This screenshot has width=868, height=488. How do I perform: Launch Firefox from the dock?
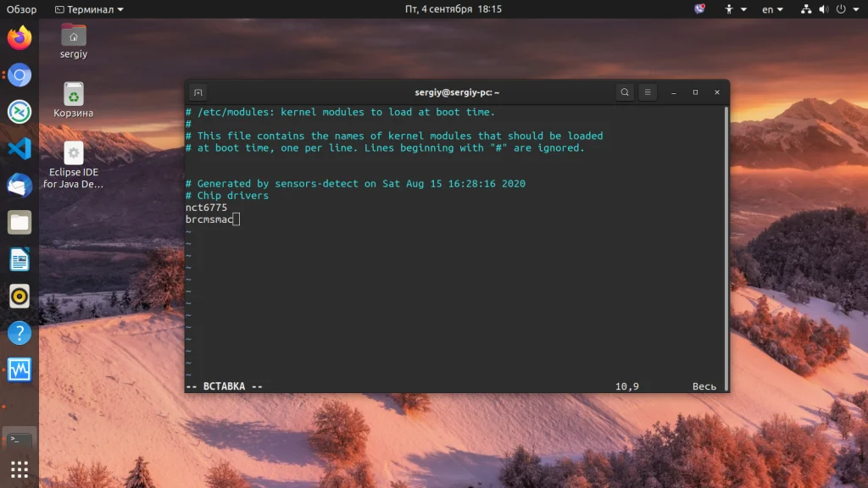[19, 38]
